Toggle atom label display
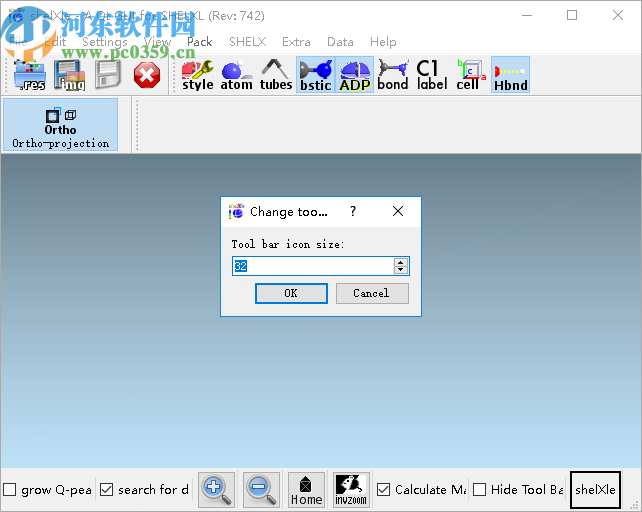This screenshot has height=512, width=642. [432, 75]
